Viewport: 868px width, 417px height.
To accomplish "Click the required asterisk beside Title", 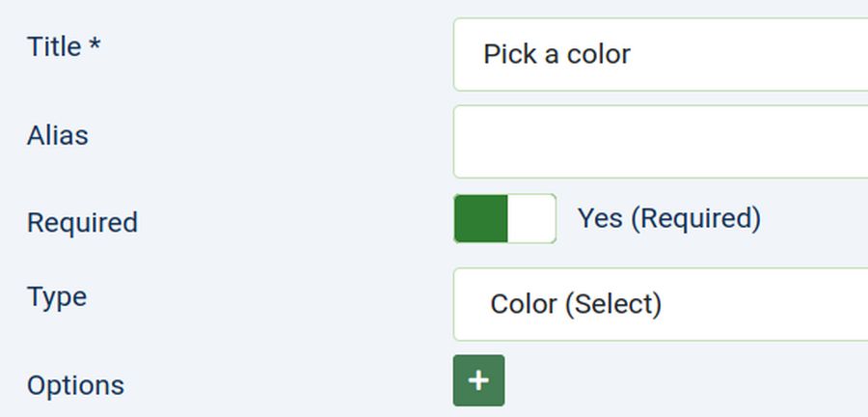I will [95, 44].
